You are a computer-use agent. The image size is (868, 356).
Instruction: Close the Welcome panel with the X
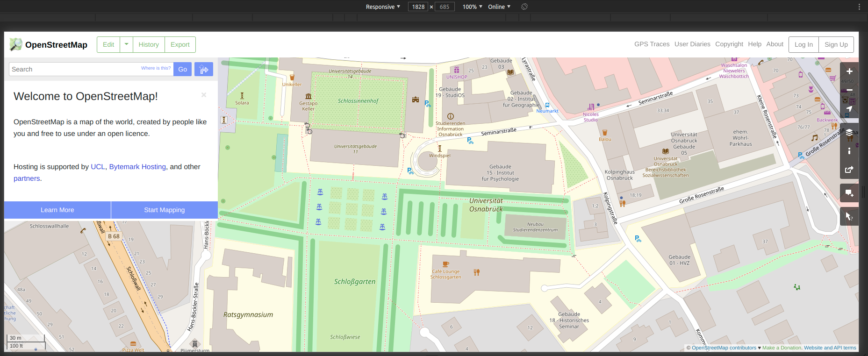click(x=204, y=95)
